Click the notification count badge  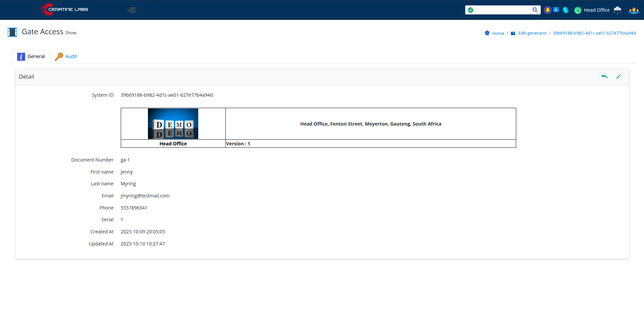pos(556,10)
